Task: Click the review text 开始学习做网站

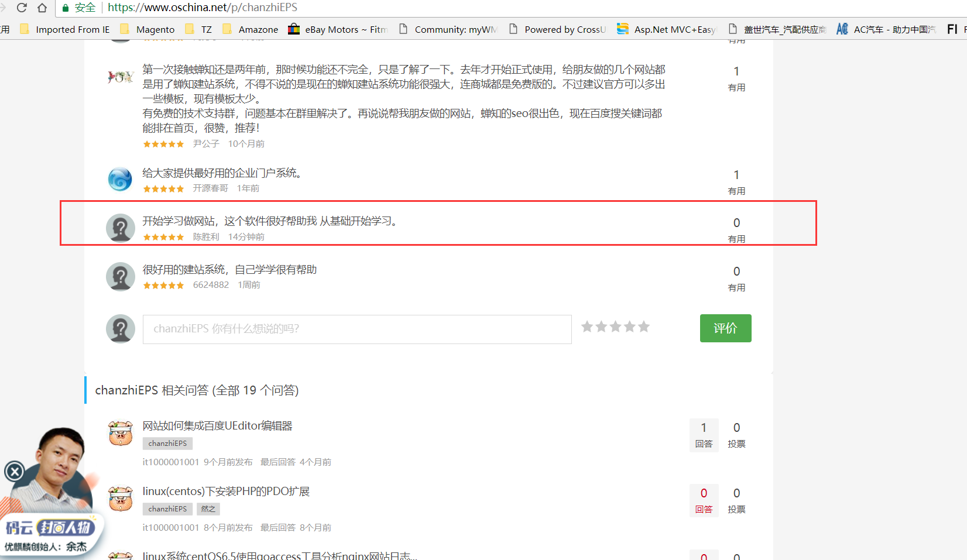Action: coord(271,221)
